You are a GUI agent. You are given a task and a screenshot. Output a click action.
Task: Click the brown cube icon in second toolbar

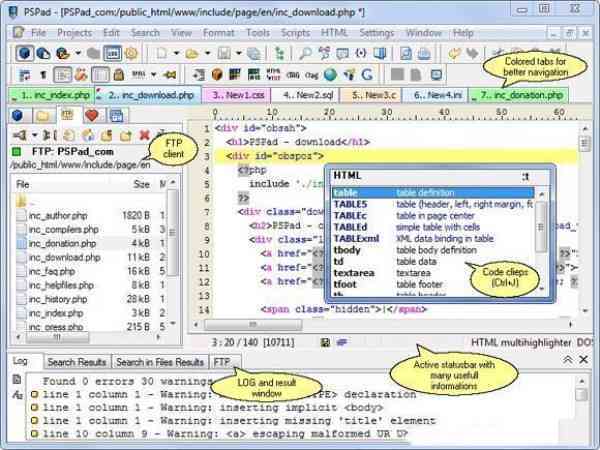tap(217, 74)
